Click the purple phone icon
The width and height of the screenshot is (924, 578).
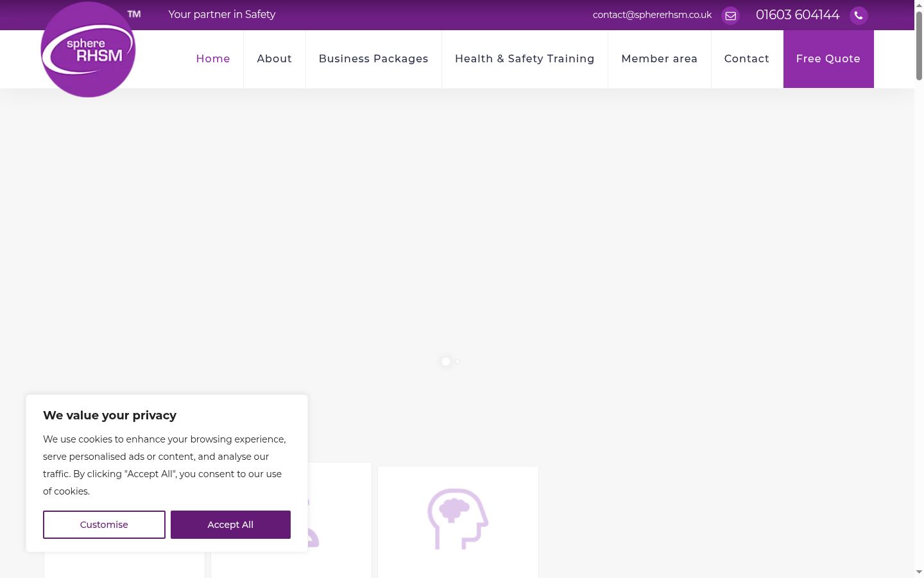click(859, 15)
